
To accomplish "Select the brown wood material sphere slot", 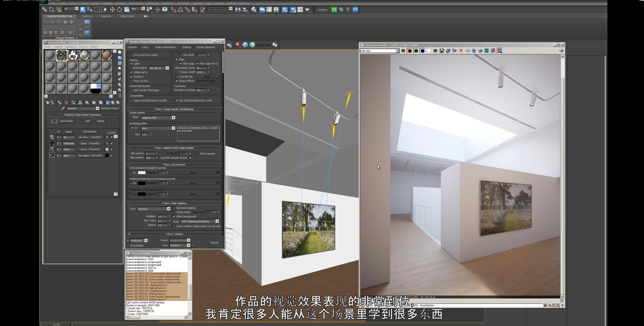I will [x=107, y=55].
